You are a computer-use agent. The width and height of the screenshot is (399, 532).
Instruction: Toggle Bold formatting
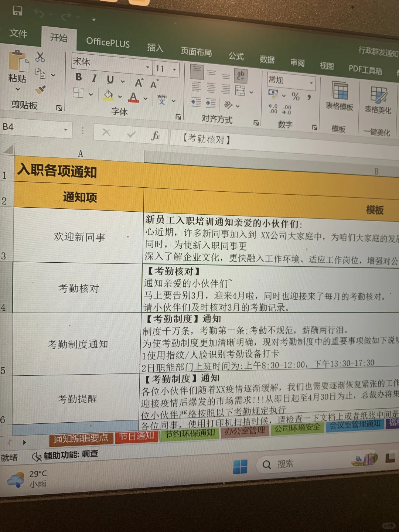point(79,76)
